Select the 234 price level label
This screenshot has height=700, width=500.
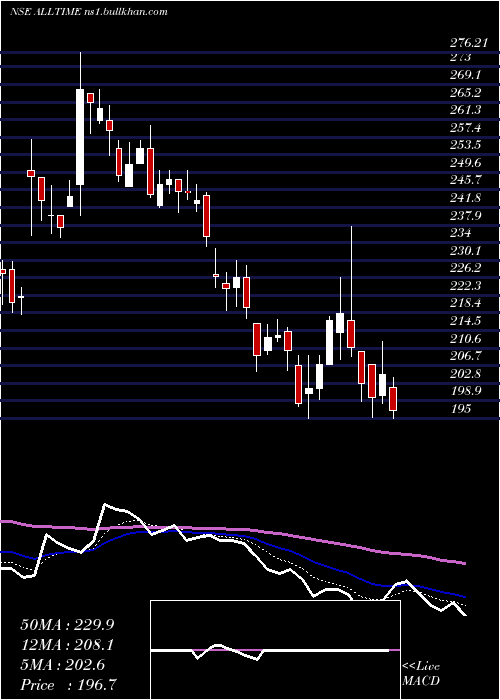click(x=461, y=233)
